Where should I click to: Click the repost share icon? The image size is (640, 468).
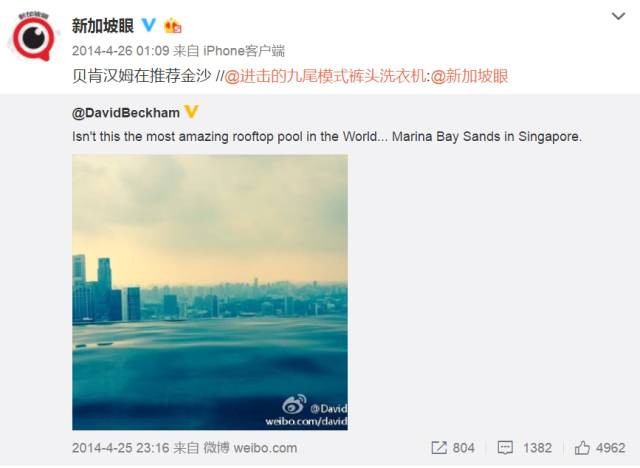tap(439, 448)
